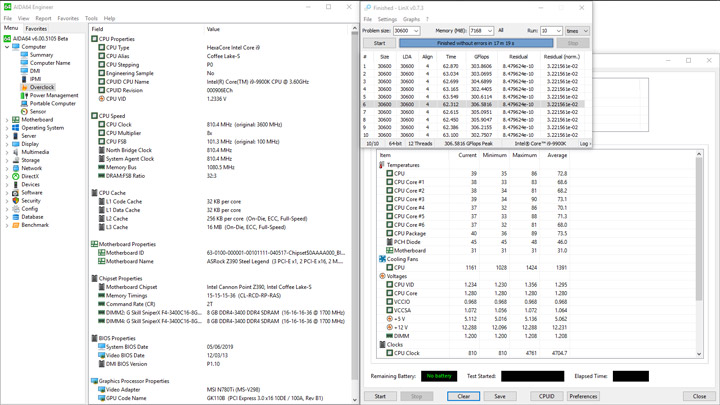Click the Graphics Processor Properties icon
Image resolution: width=720 pixels, height=405 pixels.
click(94, 381)
